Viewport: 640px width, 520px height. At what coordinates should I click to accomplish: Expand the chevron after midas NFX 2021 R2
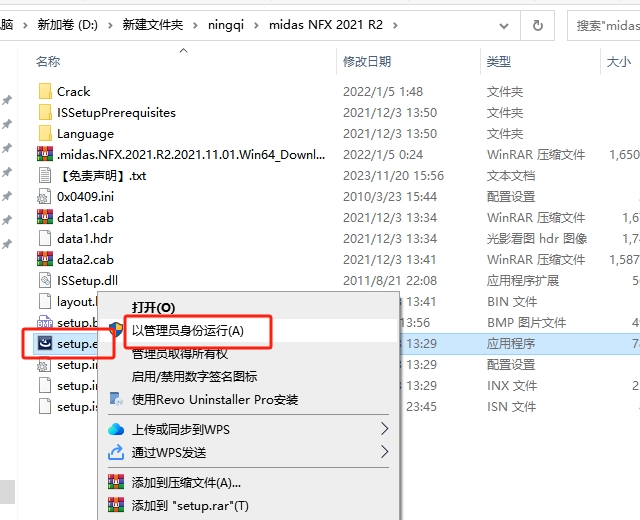pos(395,25)
